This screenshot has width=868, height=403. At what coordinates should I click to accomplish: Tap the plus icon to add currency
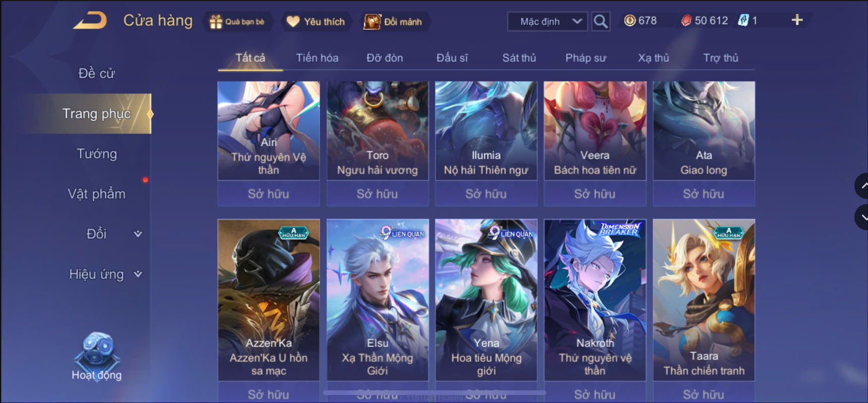797,20
